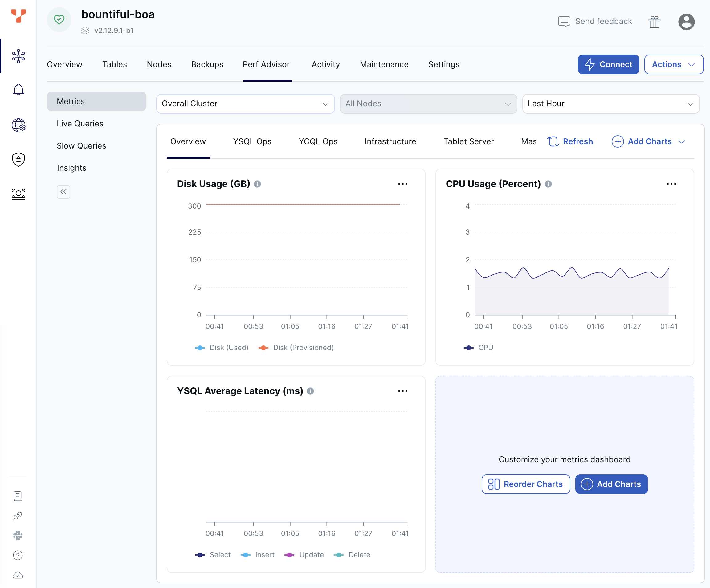The width and height of the screenshot is (710, 588).
Task: Switch to the YSQL Ops tab
Action: point(252,141)
